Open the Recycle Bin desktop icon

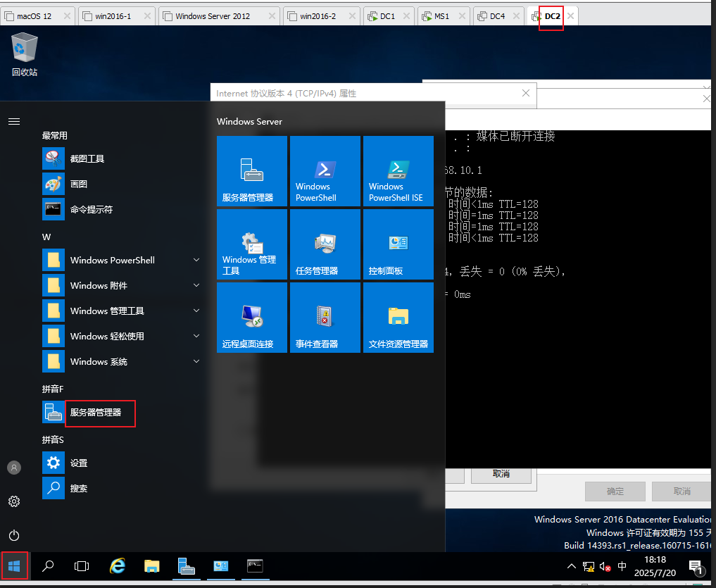(x=24, y=54)
